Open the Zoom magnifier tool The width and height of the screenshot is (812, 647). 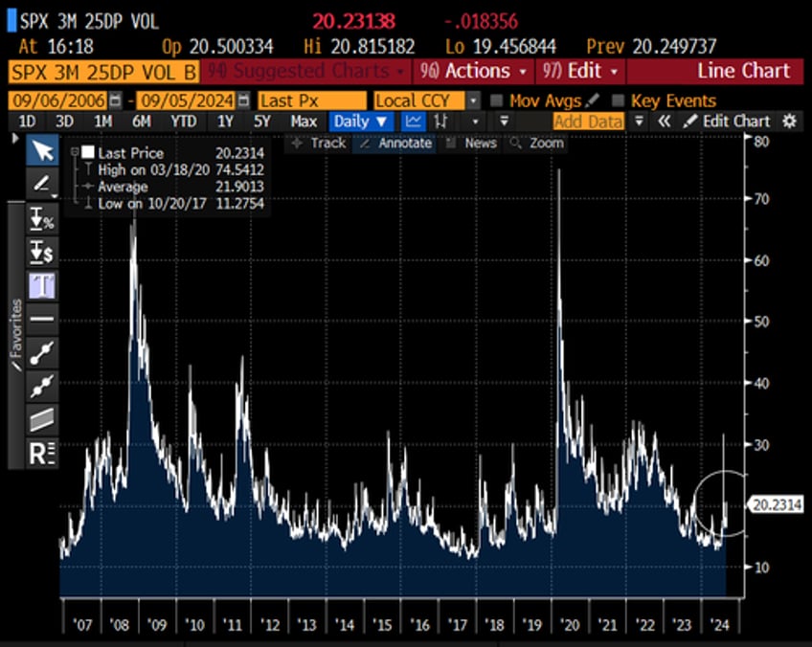[x=537, y=143]
